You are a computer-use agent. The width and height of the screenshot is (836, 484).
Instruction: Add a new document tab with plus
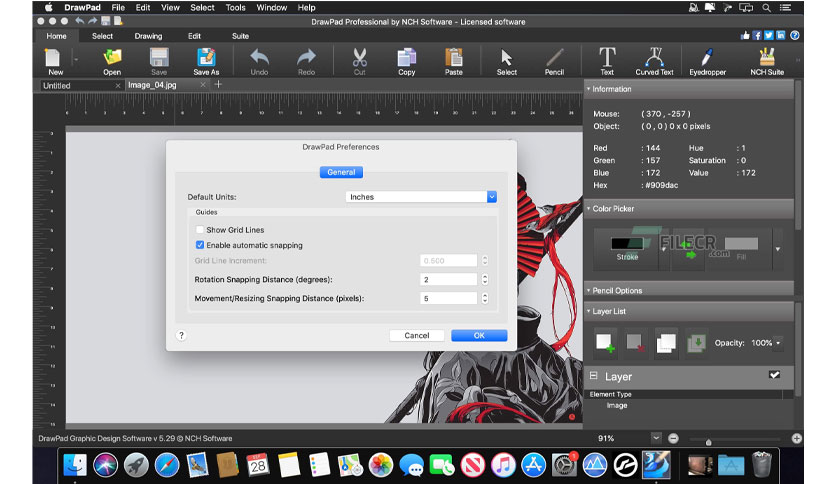(218, 84)
